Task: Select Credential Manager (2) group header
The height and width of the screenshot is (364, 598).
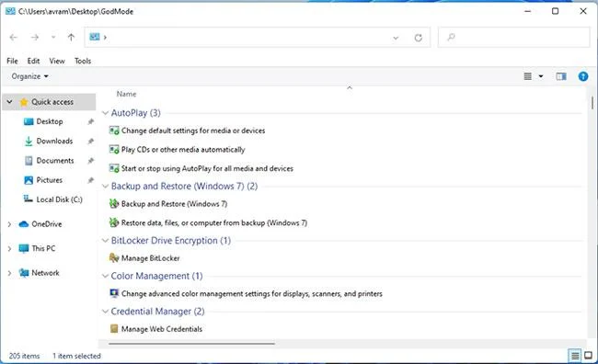Action: click(x=157, y=312)
